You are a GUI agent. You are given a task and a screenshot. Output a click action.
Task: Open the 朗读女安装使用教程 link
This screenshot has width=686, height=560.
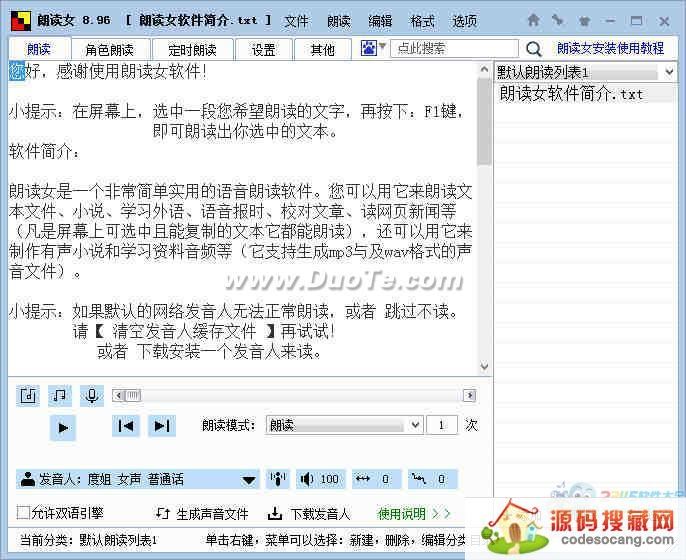tap(610, 48)
